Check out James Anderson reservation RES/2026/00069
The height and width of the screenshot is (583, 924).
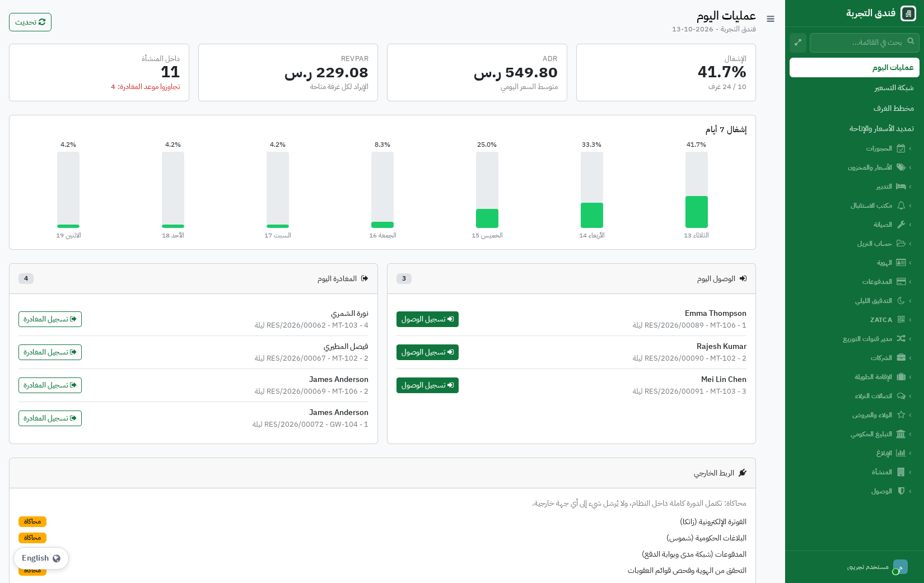pyautogui.click(x=50, y=385)
